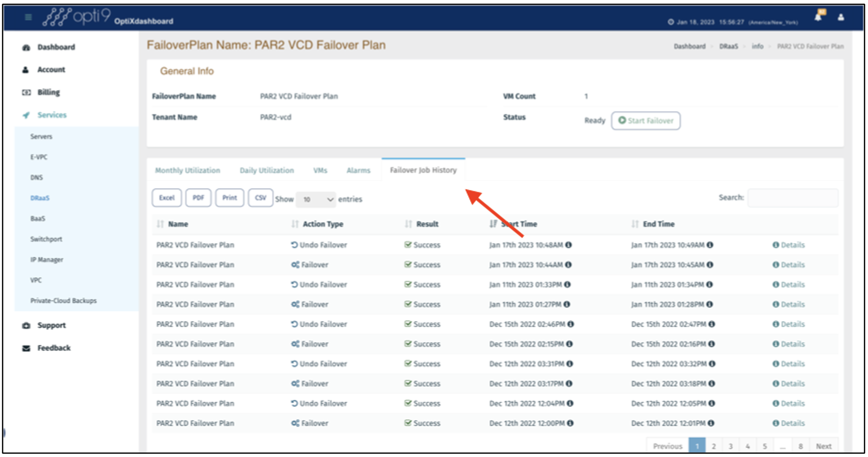Screen dimensions: 868x457
Task: Click info icon beside Dec 12th 03:31PM
Action: [x=570, y=364]
